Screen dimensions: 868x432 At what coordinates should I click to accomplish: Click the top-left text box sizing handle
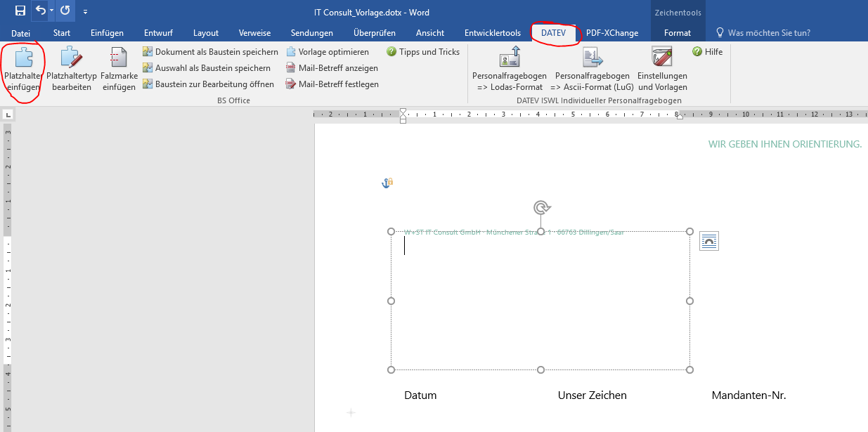click(x=391, y=232)
